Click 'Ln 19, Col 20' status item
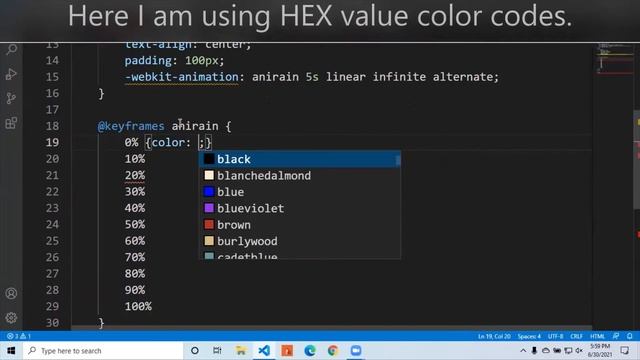This screenshot has width=640, height=360. pyautogui.click(x=494, y=336)
